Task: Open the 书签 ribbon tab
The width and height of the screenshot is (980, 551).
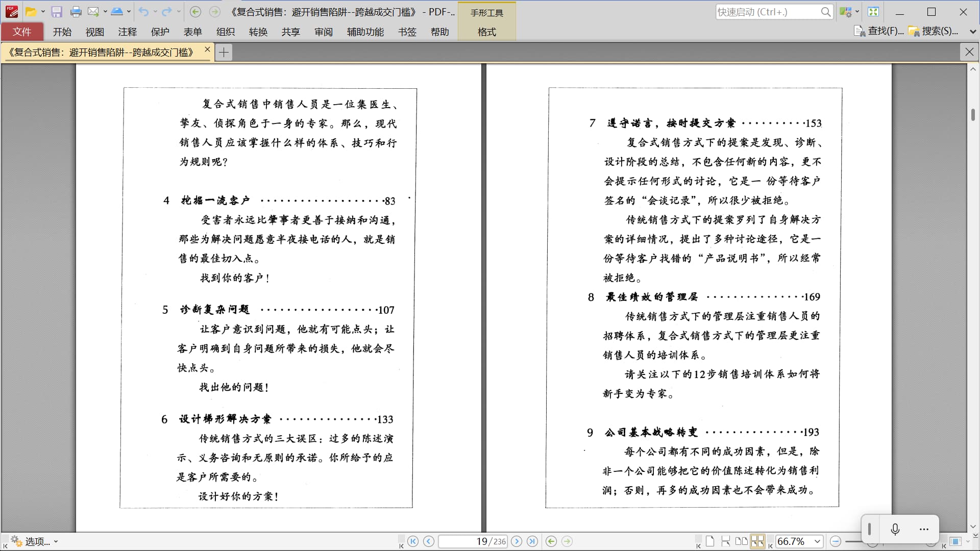Action: click(x=407, y=32)
